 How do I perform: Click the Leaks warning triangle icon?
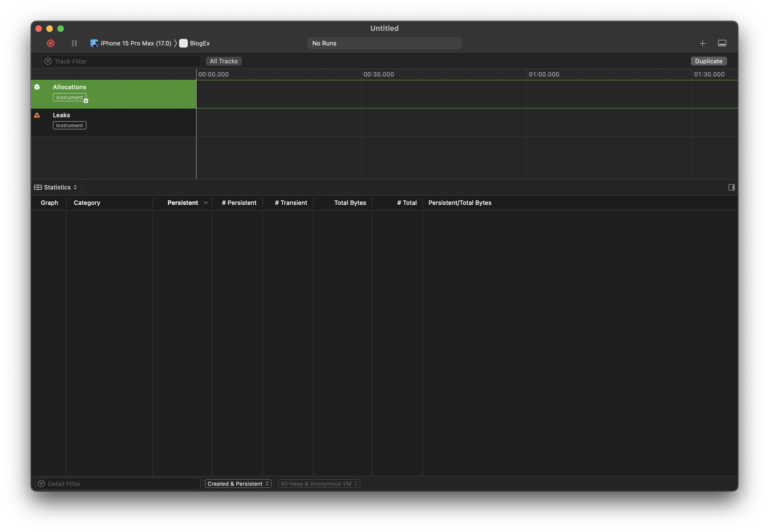(37, 115)
